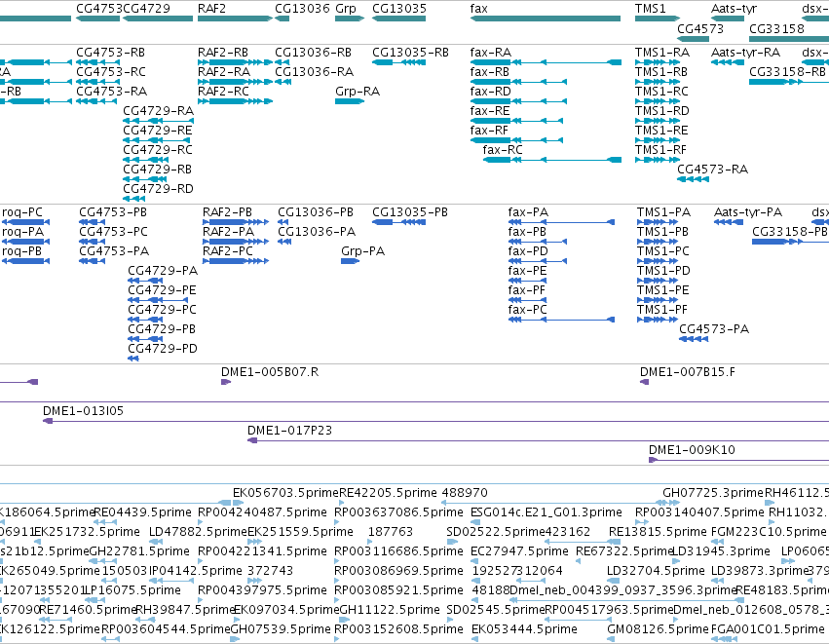Viewport: 829px width, 644px height.
Task: Select the TMS1-RA transcript label
Action: click(x=661, y=53)
